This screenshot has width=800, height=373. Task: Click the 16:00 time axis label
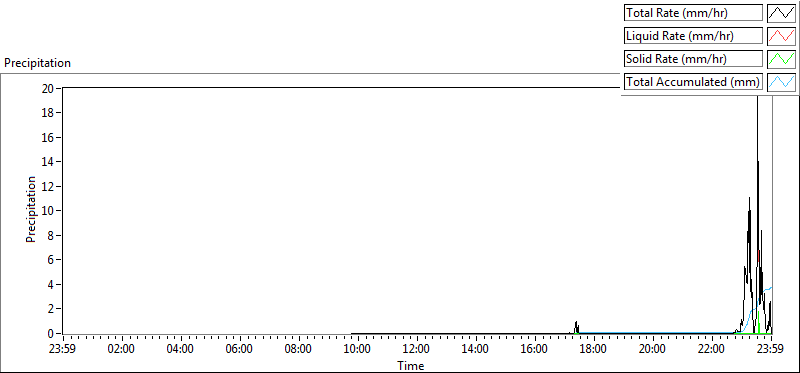tap(535, 350)
